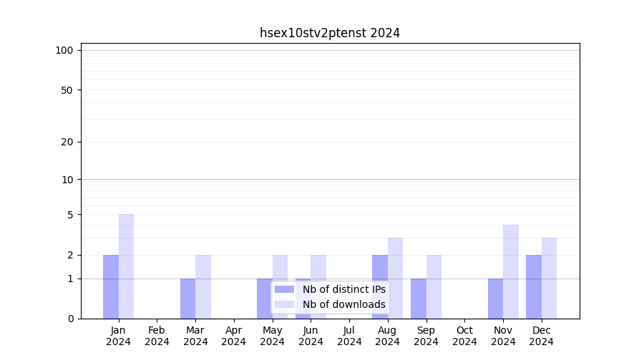644x358 pixels.
Task: Click the September distinct IPs bar
Action: [419, 299]
